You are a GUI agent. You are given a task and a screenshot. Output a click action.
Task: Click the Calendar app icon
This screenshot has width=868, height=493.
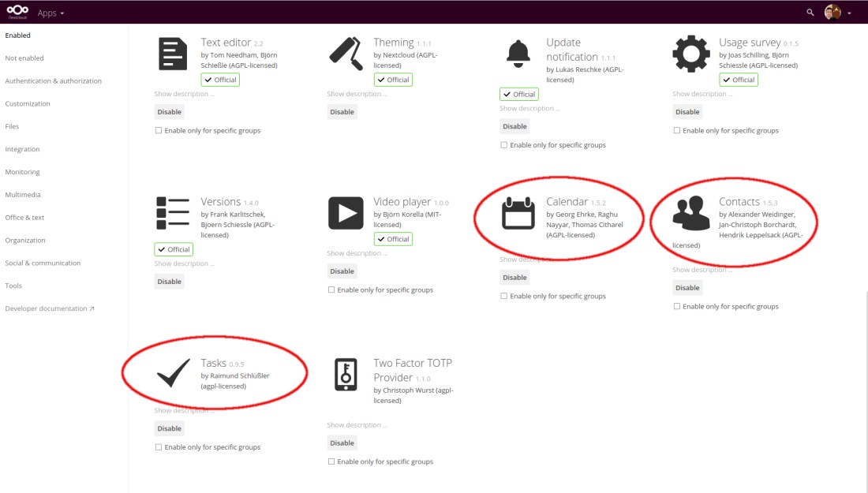click(518, 213)
